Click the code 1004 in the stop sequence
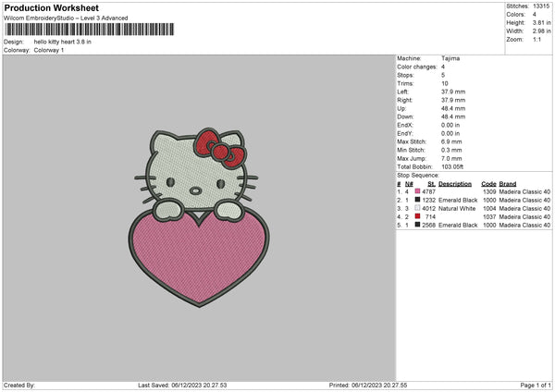The width and height of the screenshot is (555, 392). coord(489,209)
